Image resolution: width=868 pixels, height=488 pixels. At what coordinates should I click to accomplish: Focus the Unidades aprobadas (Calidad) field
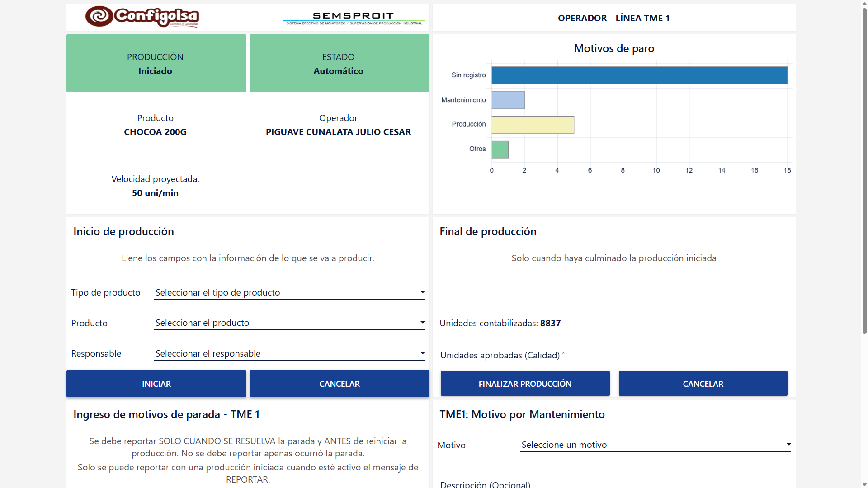point(613,355)
